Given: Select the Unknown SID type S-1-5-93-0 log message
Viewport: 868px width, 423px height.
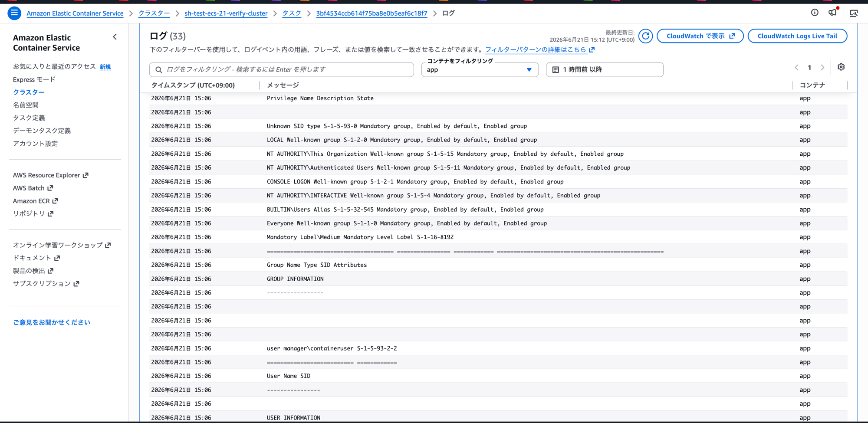Looking at the screenshot, I should (397, 126).
